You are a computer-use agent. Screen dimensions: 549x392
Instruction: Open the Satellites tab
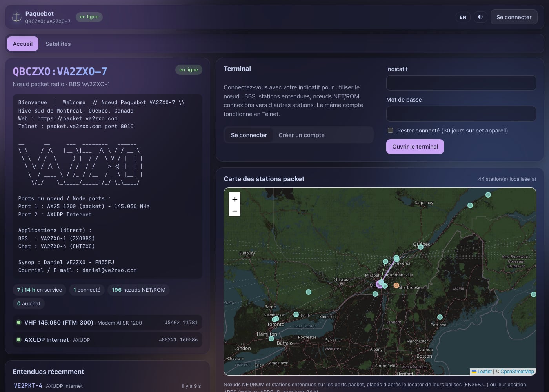58,44
